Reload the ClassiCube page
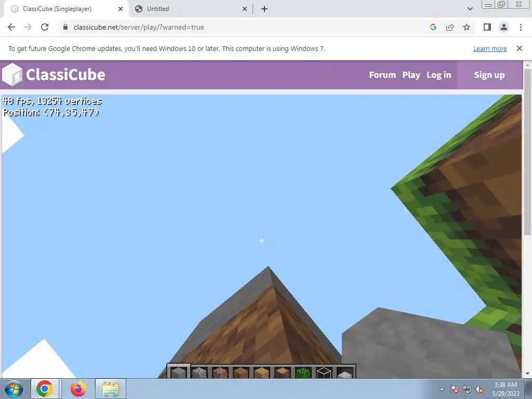Screen dimensions: 532x399 click(x=45, y=27)
